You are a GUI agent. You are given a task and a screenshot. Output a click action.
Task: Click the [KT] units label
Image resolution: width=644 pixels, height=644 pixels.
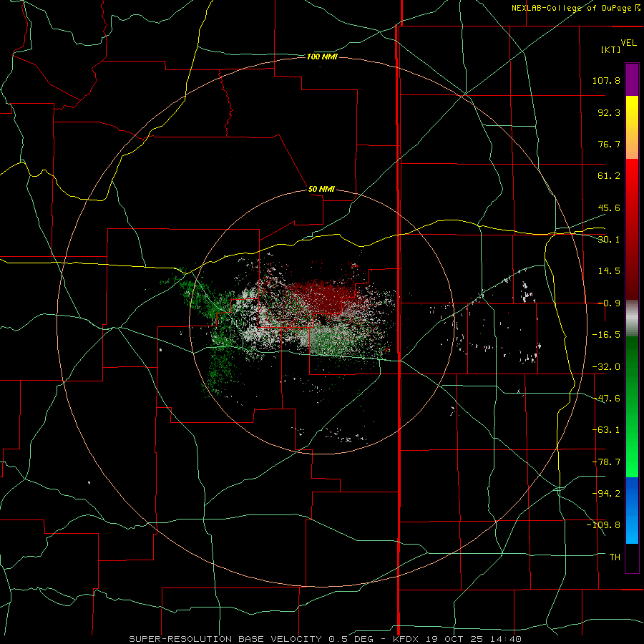click(x=611, y=49)
